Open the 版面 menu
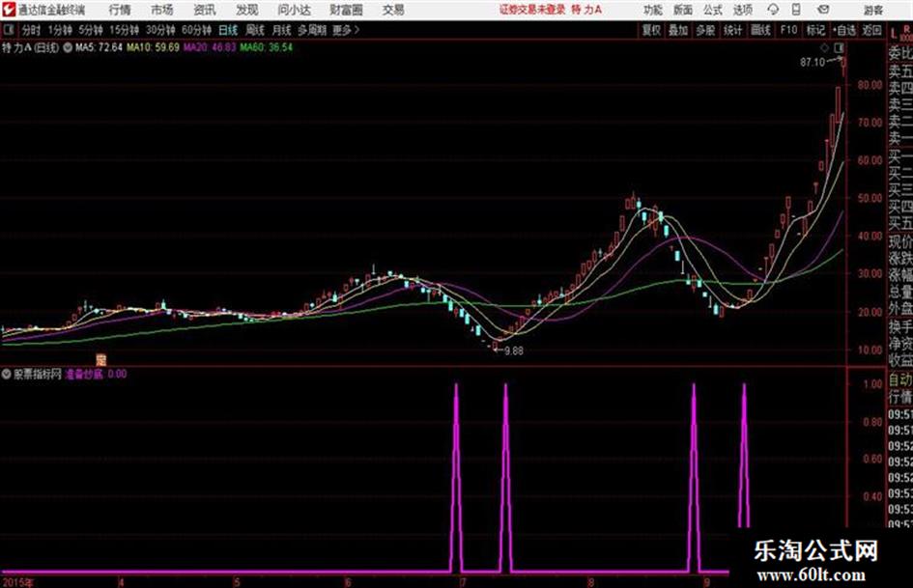Image resolution: width=913 pixels, height=588 pixels. click(x=683, y=10)
